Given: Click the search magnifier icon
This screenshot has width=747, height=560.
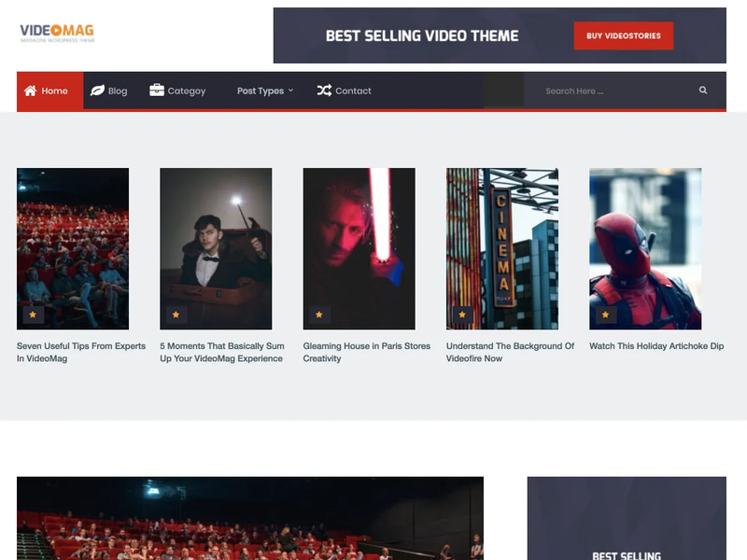Looking at the screenshot, I should click(x=703, y=91).
